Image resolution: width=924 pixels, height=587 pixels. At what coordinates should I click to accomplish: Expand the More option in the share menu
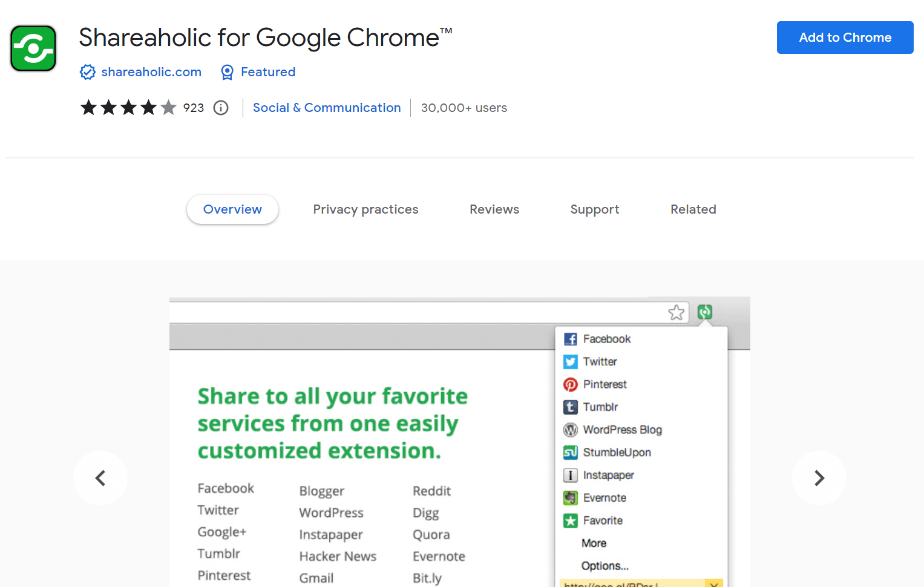tap(593, 543)
